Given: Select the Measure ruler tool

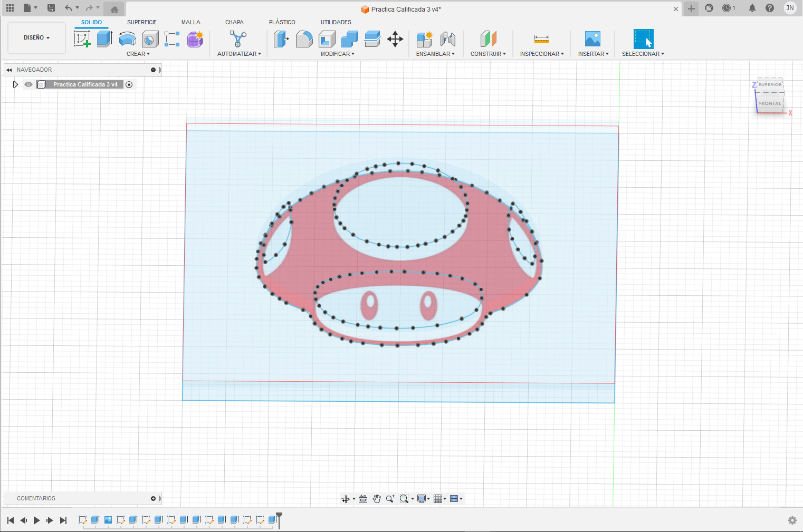Looking at the screenshot, I should coord(542,39).
